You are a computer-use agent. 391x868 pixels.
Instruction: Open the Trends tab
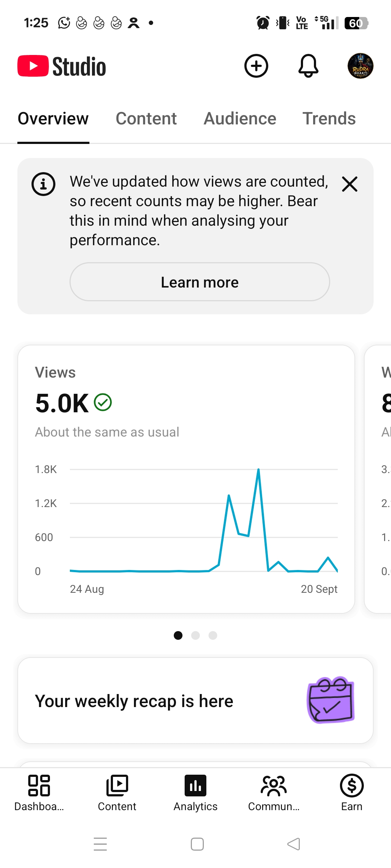pyautogui.click(x=329, y=119)
